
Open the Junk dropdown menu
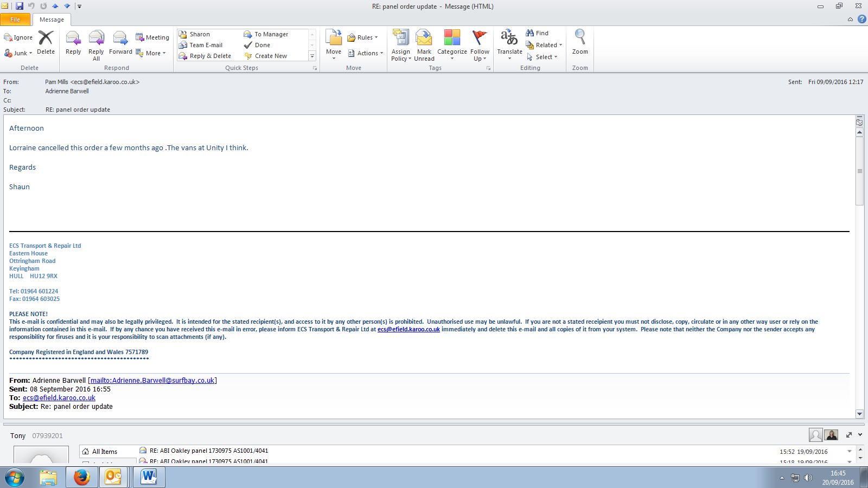pos(18,53)
